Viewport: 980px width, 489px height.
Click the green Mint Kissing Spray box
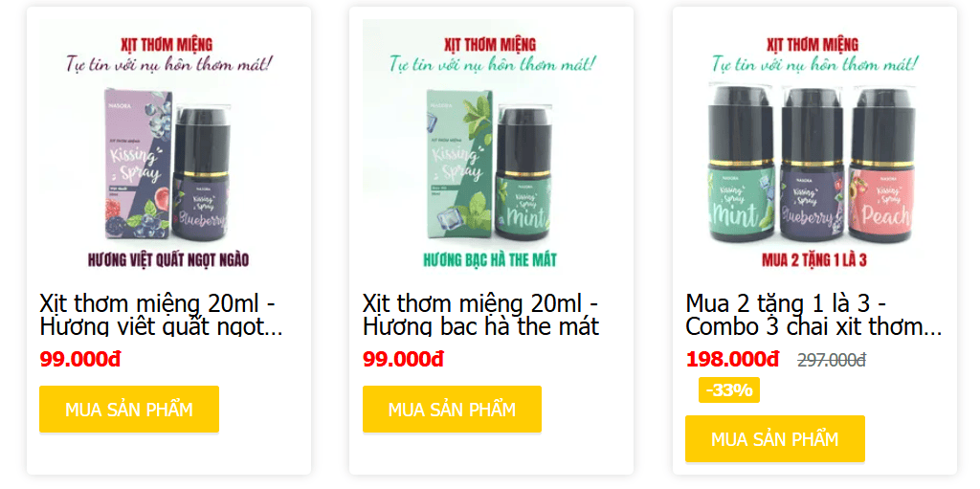[460, 164]
